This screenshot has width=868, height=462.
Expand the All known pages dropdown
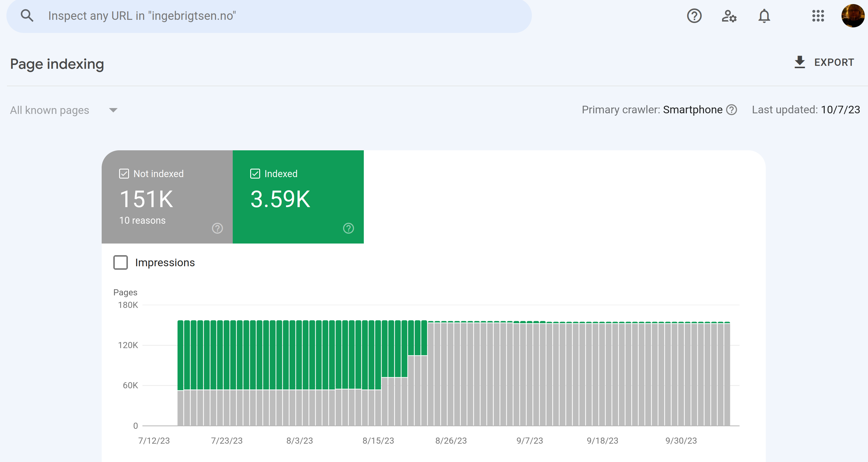(x=64, y=110)
